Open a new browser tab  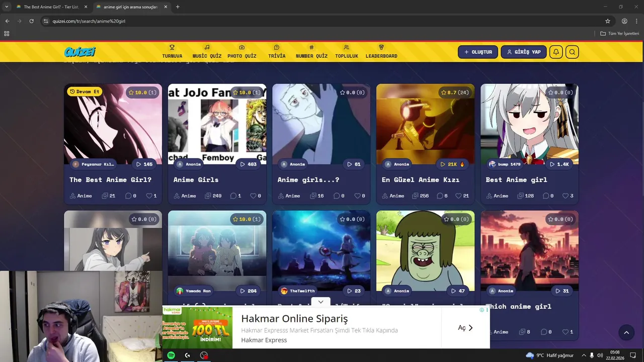[178, 7]
